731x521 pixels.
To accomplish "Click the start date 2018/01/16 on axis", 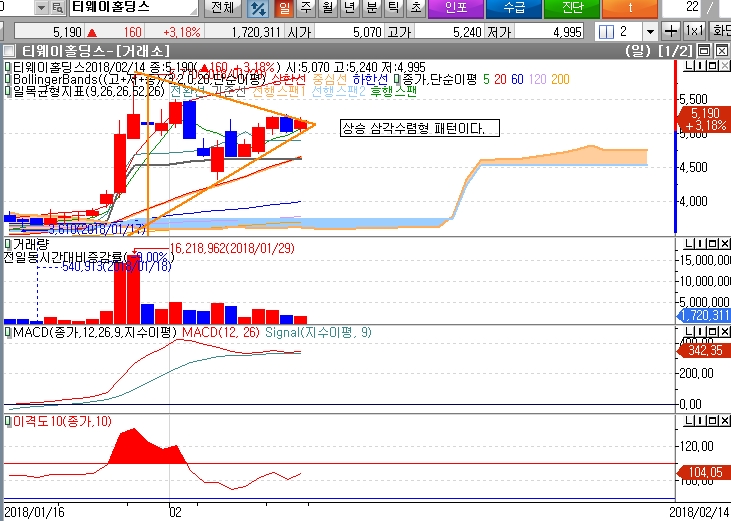I will (x=34, y=512).
